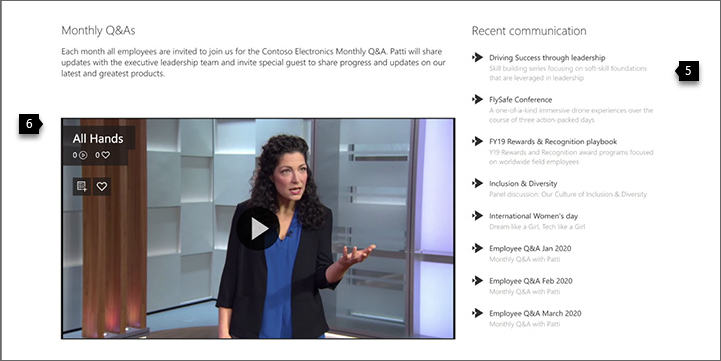
Task: Open Employee Q&A Jan 2020
Action: coord(530,248)
